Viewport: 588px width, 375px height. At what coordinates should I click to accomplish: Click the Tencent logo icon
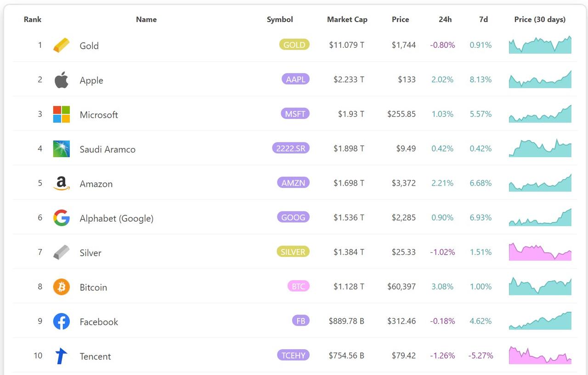click(61, 356)
